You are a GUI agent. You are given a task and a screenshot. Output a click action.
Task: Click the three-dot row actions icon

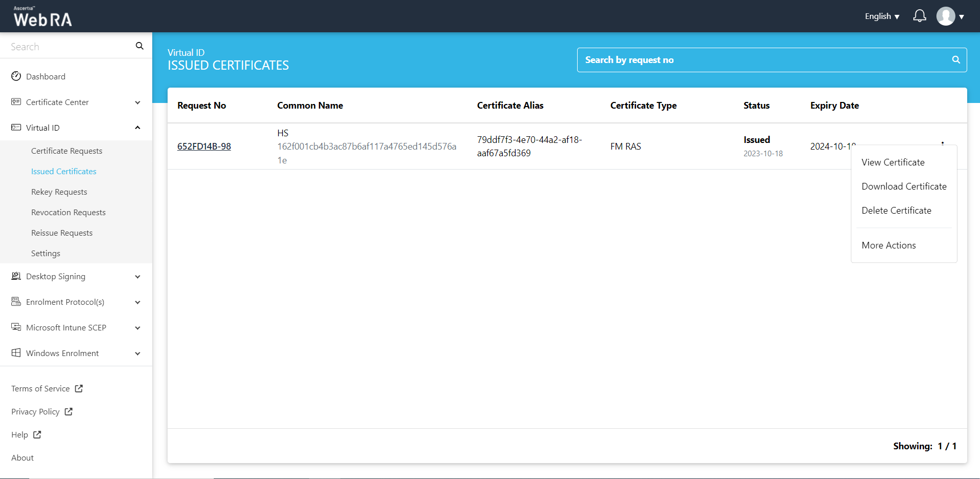point(942,143)
